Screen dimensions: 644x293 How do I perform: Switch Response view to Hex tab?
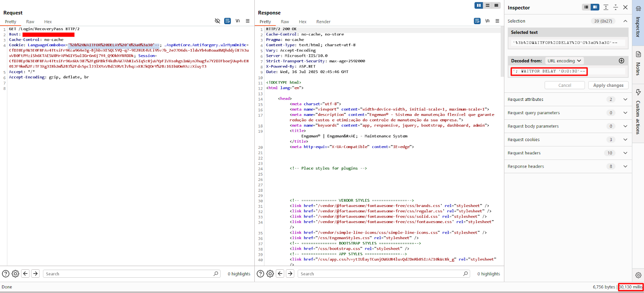pos(303,22)
